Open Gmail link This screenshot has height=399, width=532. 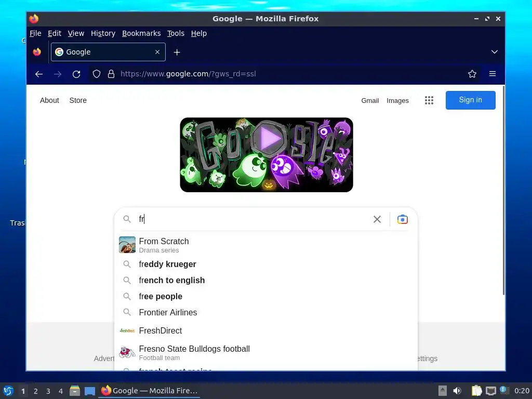[x=370, y=100]
